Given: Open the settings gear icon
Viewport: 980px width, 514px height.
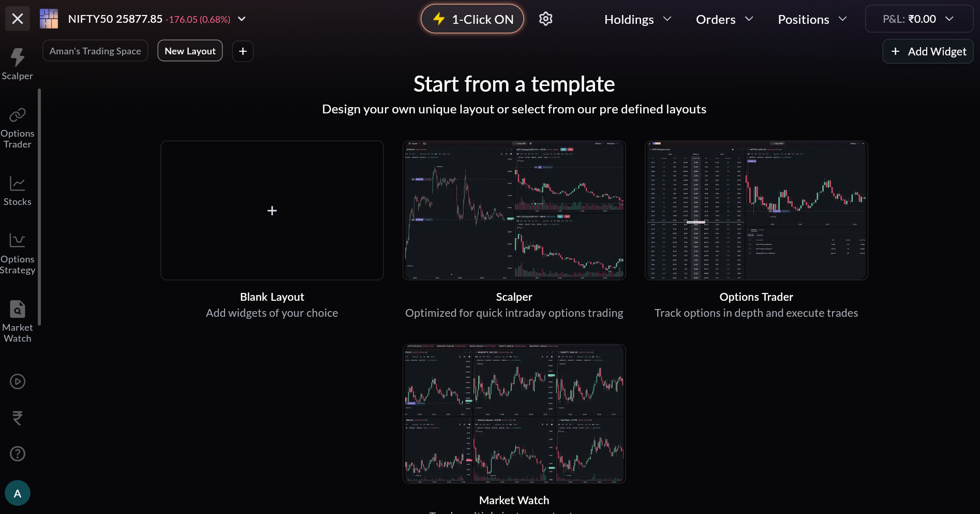Looking at the screenshot, I should (x=545, y=19).
